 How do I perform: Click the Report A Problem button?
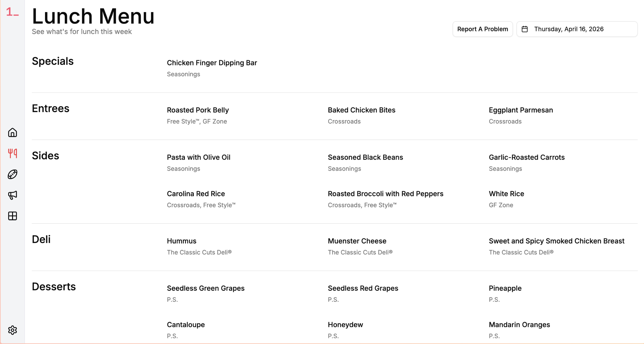(483, 29)
